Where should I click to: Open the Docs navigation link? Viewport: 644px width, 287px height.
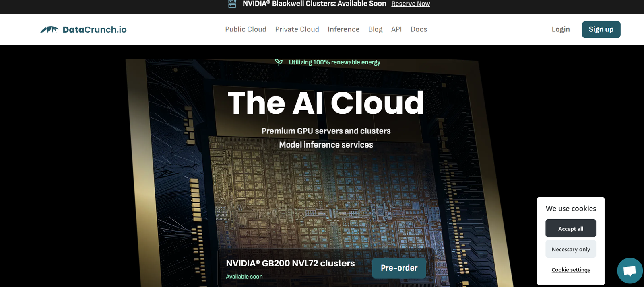point(419,29)
